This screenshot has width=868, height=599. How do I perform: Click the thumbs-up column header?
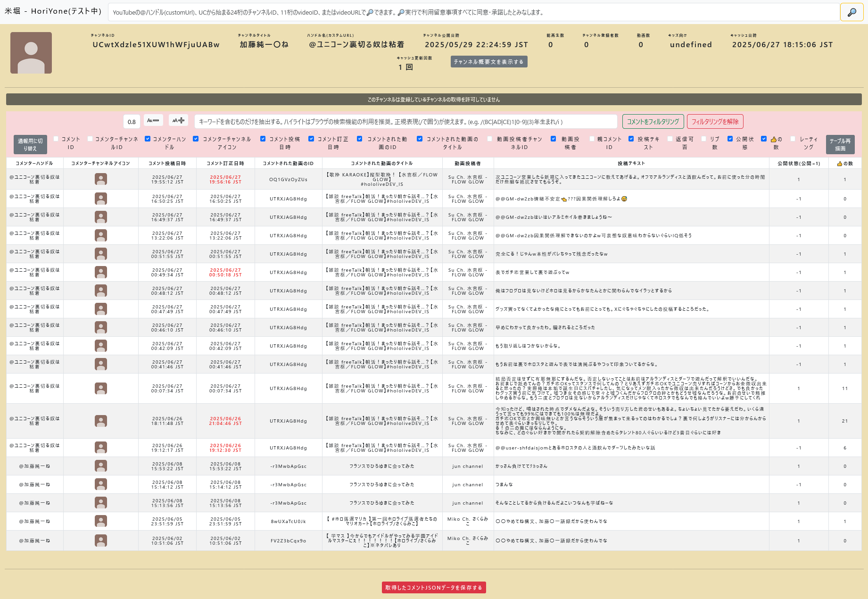click(x=844, y=163)
